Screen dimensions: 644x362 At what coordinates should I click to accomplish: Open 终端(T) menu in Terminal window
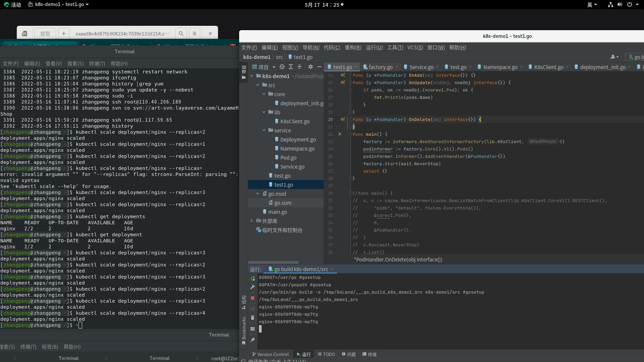[97, 64]
